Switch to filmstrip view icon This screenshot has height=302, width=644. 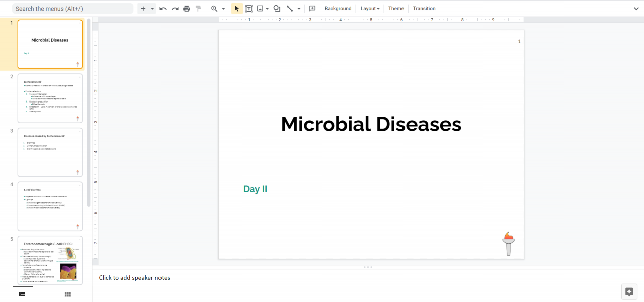22,294
